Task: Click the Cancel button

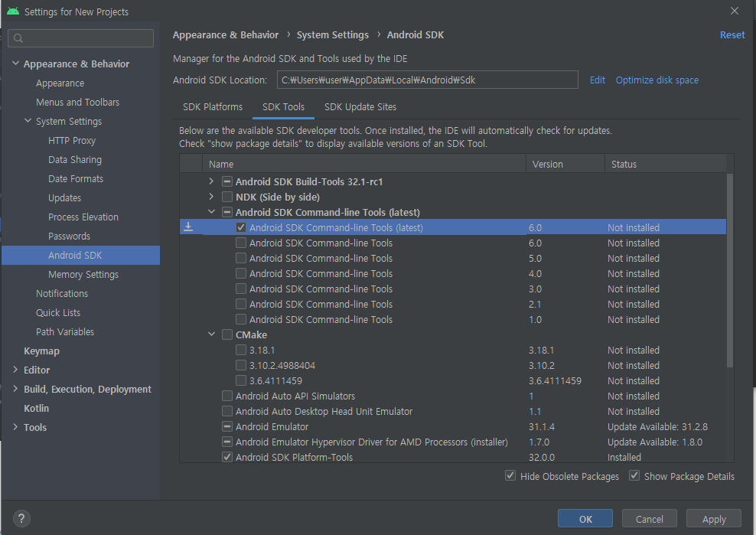Action: pyautogui.click(x=650, y=519)
